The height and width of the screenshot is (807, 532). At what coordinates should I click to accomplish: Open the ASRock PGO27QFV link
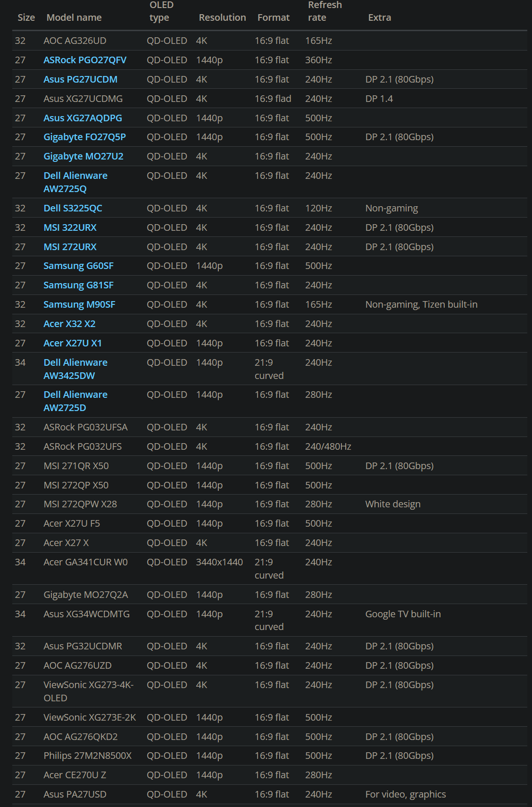tap(85, 60)
